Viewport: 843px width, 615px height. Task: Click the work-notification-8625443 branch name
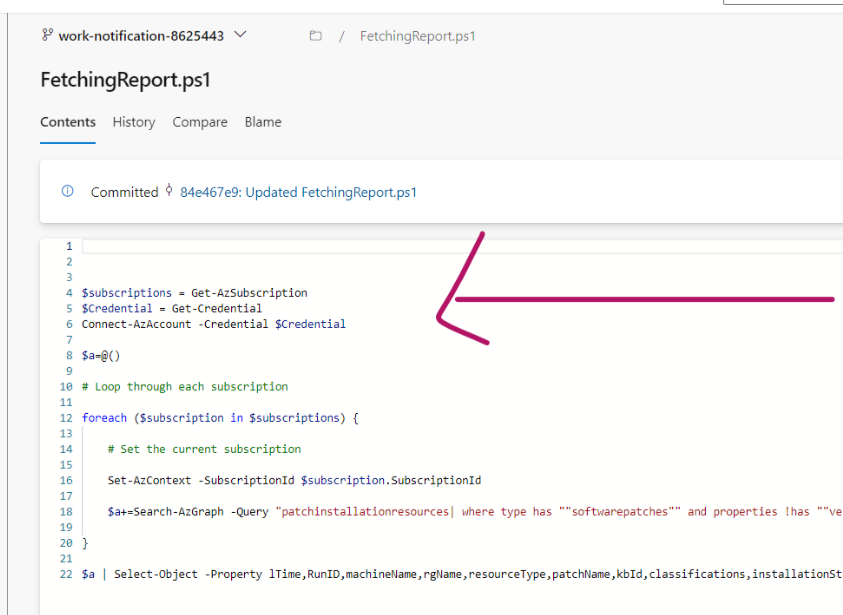pos(141,36)
